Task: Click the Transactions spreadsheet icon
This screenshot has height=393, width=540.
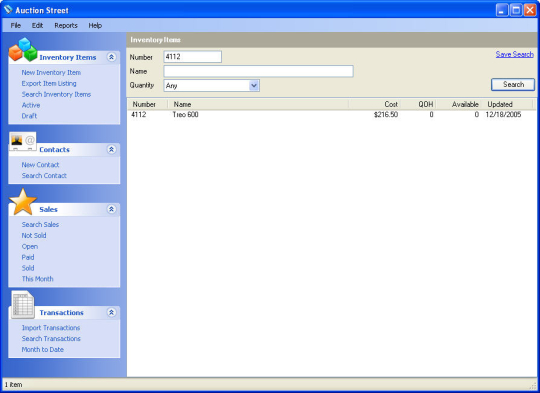Action: pyautogui.click(x=23, y=304)
